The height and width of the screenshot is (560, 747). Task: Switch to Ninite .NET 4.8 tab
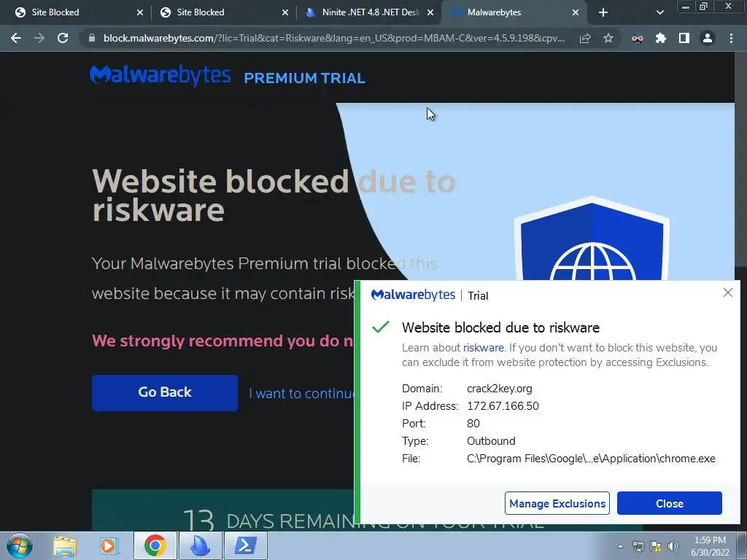pos(367,12)
